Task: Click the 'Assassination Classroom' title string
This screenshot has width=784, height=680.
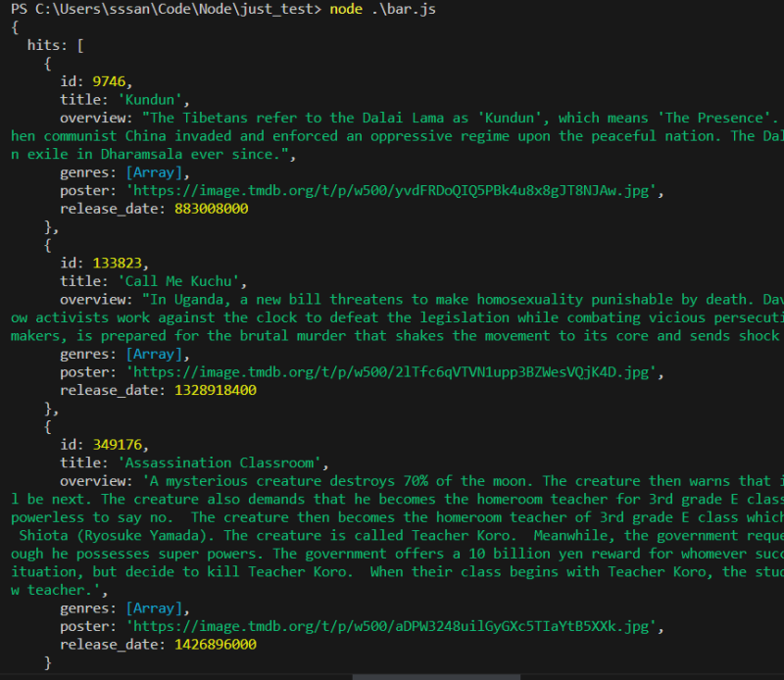Action: coord(219,462)
